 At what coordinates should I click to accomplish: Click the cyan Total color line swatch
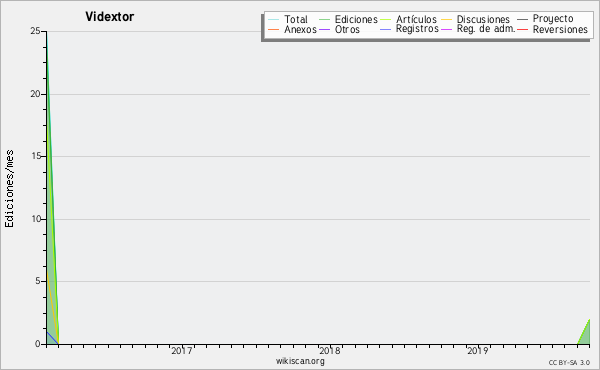click(274, 20)
